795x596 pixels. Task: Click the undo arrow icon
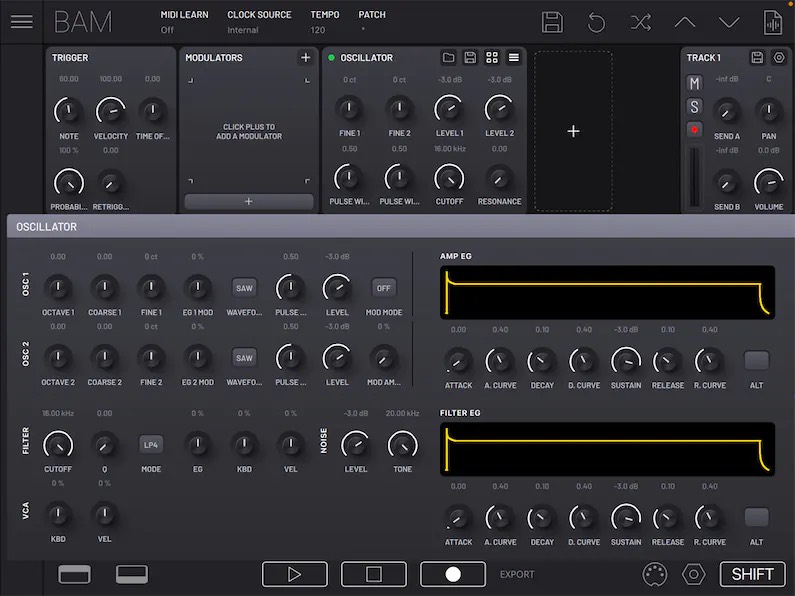(596, 22)
